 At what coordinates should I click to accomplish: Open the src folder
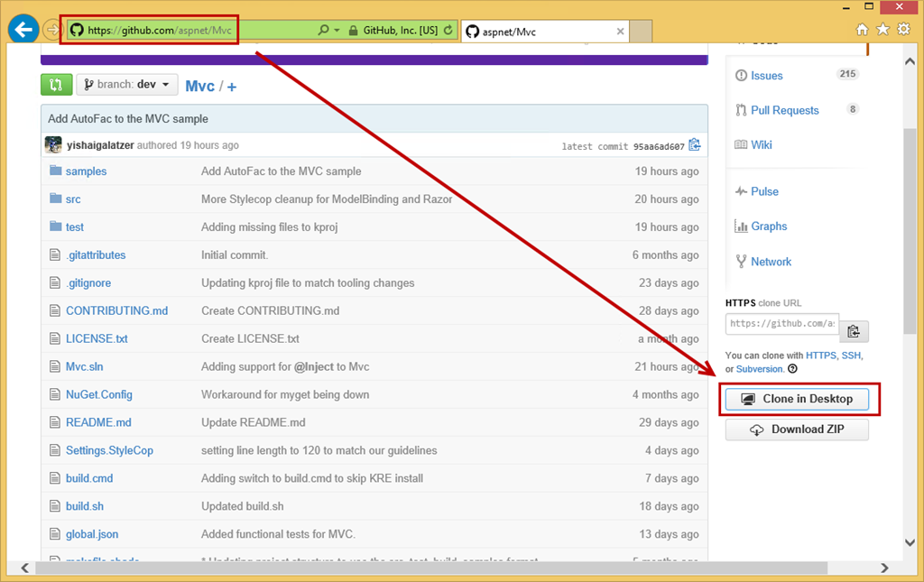coord(73,199)
